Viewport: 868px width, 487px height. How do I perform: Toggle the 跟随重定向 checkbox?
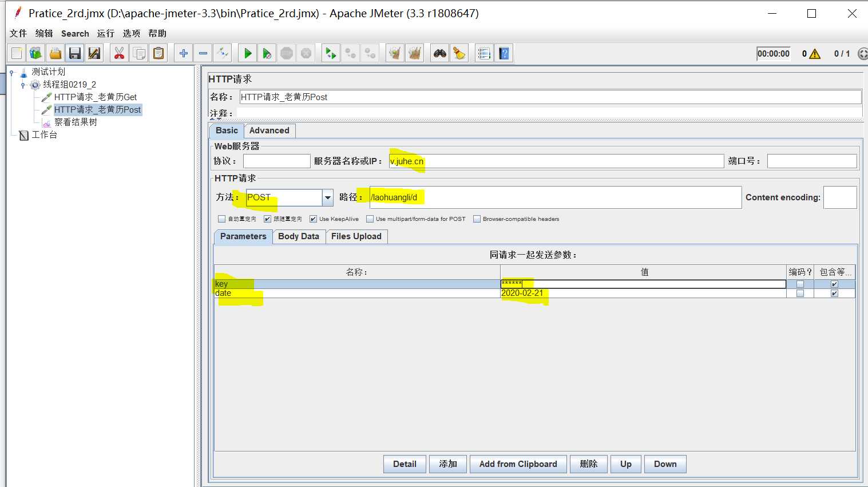tap(267, 219)
